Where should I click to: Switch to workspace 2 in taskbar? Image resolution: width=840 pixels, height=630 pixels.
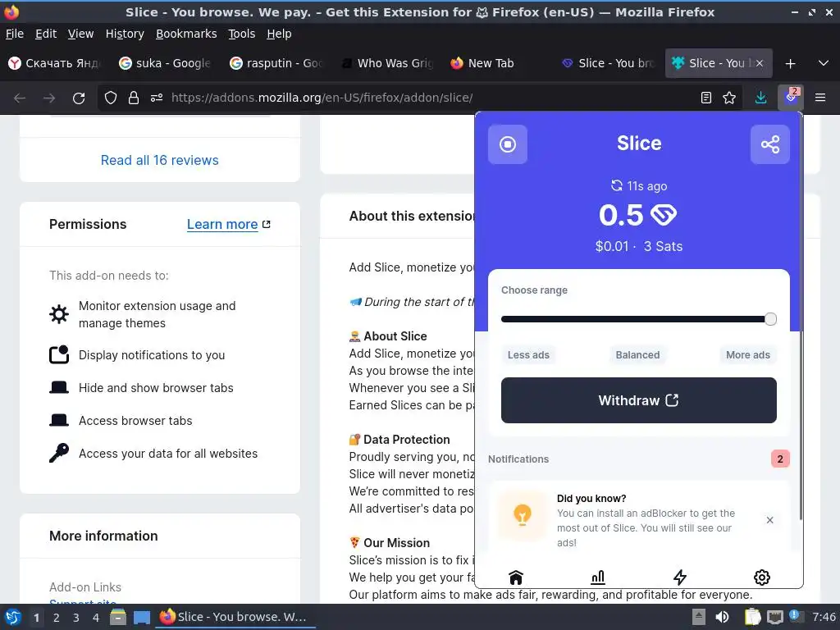(x=57, y=617)
